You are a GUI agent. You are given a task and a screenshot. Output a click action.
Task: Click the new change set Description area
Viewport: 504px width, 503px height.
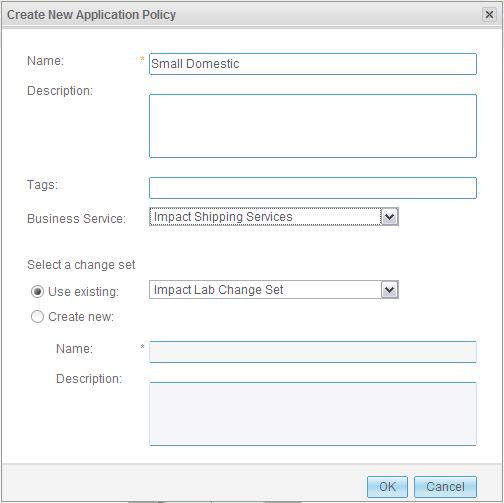[313, 414]
